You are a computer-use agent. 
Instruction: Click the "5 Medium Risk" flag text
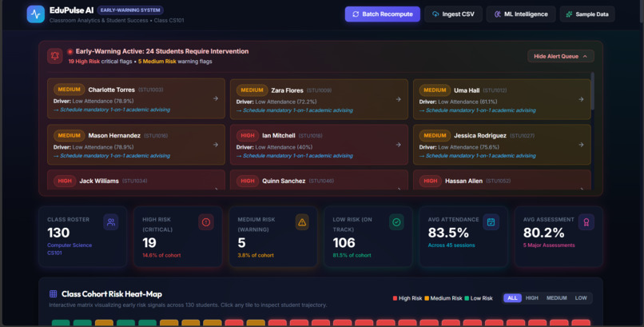157,62
